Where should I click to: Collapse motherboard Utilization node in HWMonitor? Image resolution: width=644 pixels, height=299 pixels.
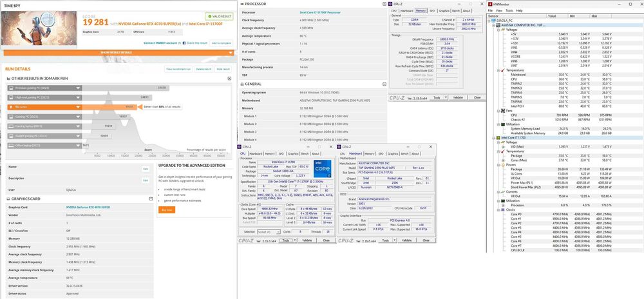[498, 124]
